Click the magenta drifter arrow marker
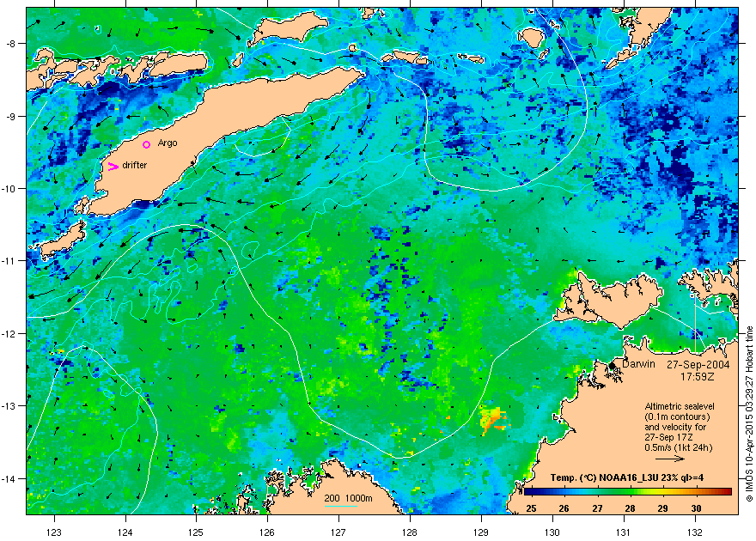Viewport: 756px width, 541px height. tap(113, 167)
